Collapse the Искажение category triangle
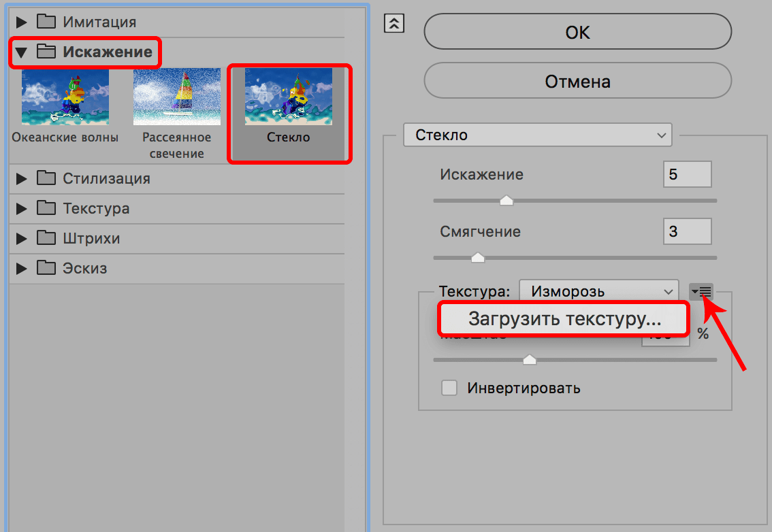 [x=20, y=52]
